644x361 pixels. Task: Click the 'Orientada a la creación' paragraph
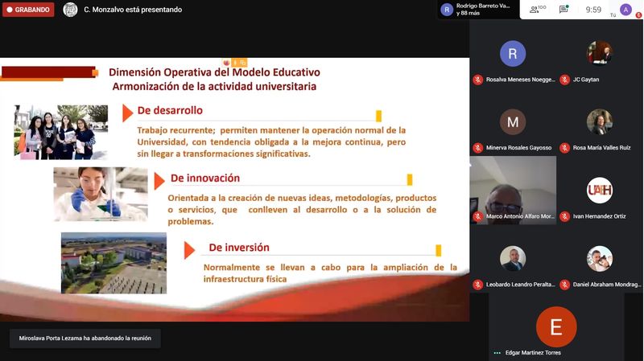click(x=302, y=210)
